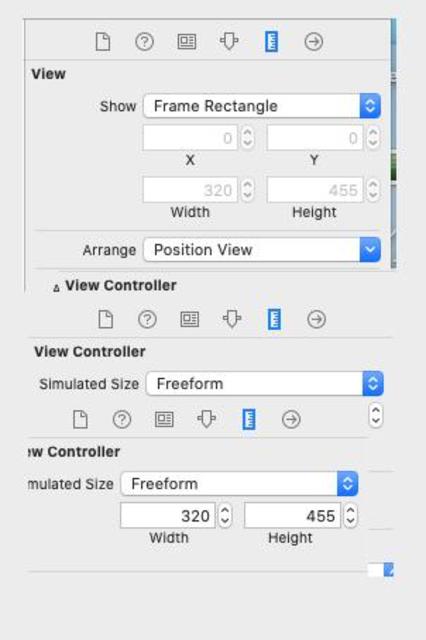Click the stepper beside the editable 455 Height field
Image resolution: width=426 pixels, height=640 pixels.
point(351,516)
